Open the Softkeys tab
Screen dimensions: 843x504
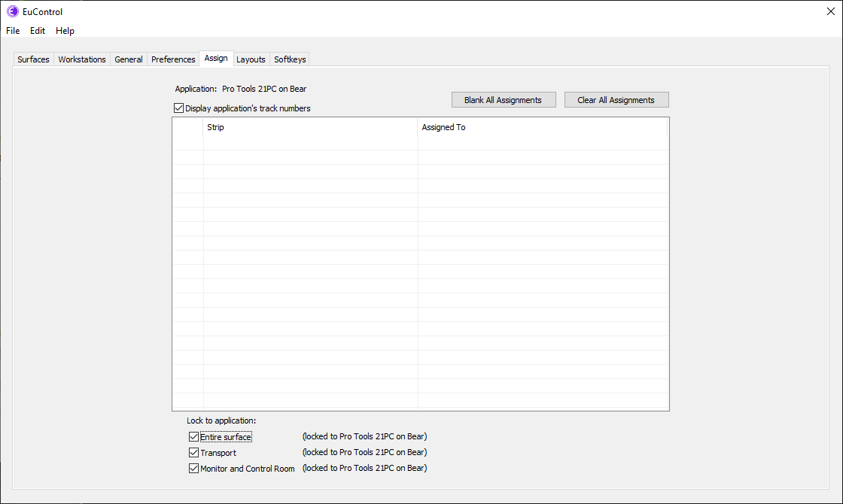pyautogui.click(x=290, y=59)
